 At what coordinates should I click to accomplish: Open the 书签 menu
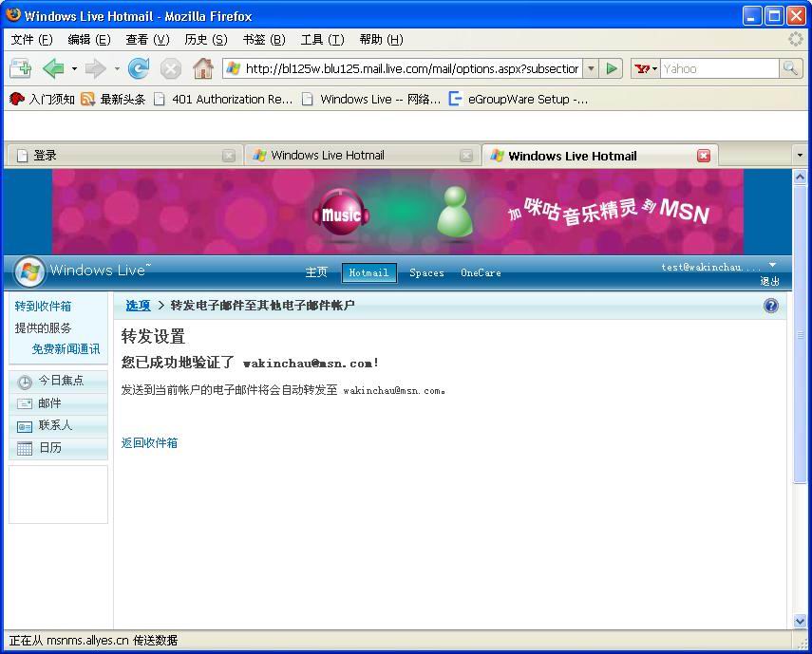click(264, 40)
